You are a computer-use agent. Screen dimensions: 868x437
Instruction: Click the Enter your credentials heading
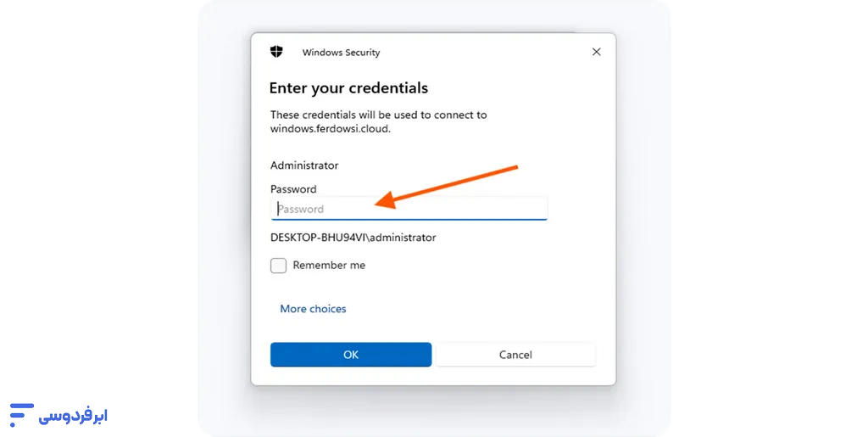tap(348, 88)
